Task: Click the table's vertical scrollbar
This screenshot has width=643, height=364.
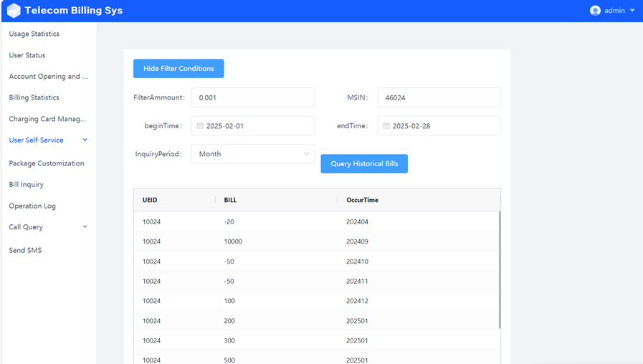Action: click(x=499, y=269)
